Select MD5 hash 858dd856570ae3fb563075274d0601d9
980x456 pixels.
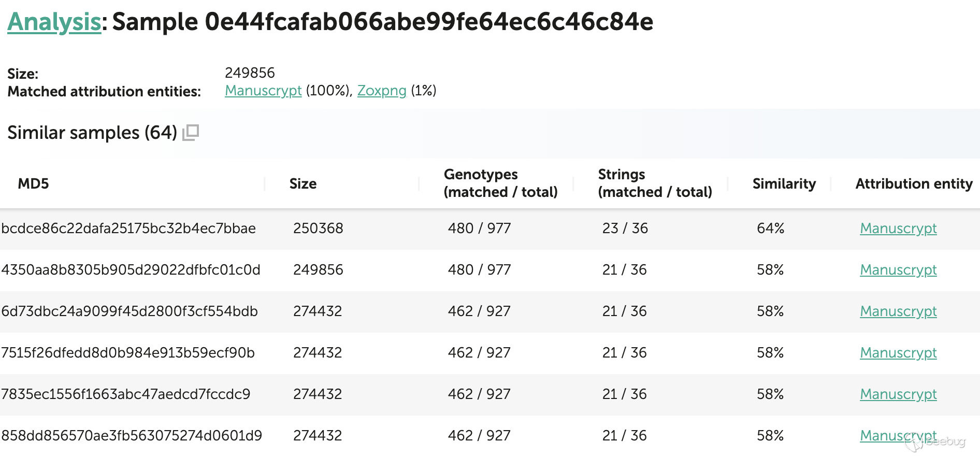[132, 436]
